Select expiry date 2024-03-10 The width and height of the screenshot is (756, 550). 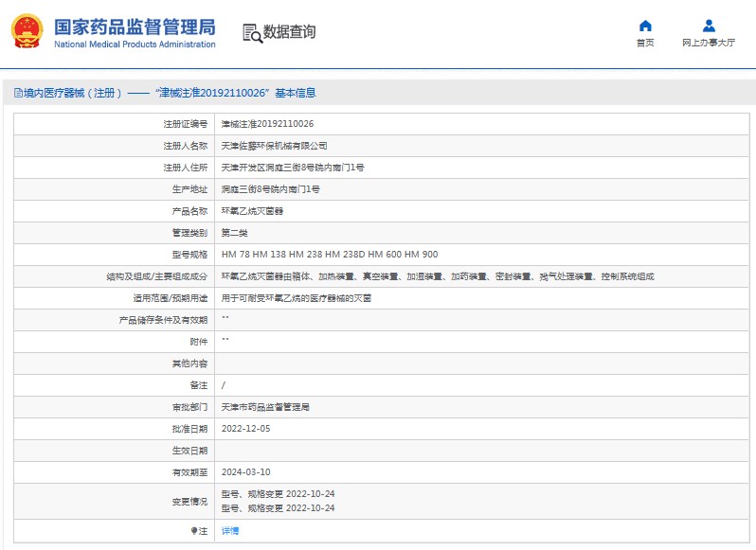246,472
